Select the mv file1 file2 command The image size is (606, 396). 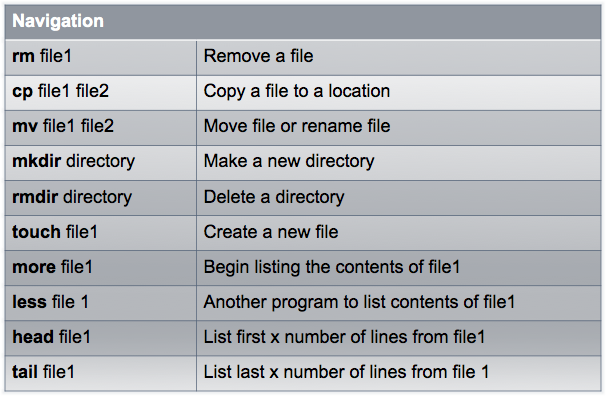63,126
